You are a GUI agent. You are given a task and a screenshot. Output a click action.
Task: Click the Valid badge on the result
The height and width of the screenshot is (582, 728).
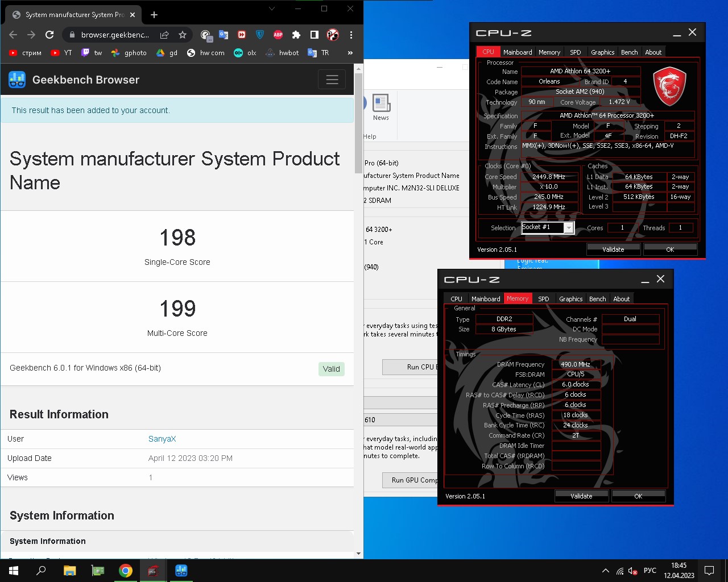(331, 369)
